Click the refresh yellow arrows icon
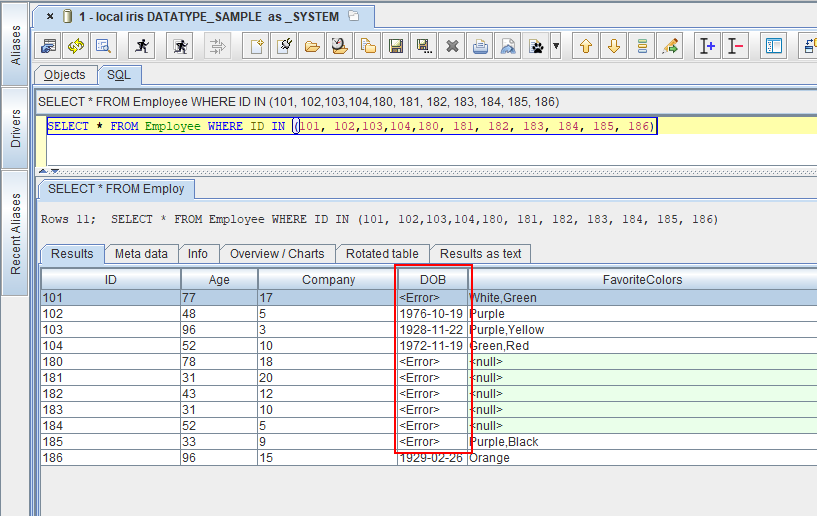The image size is (817, 516). tap(76, 46)
